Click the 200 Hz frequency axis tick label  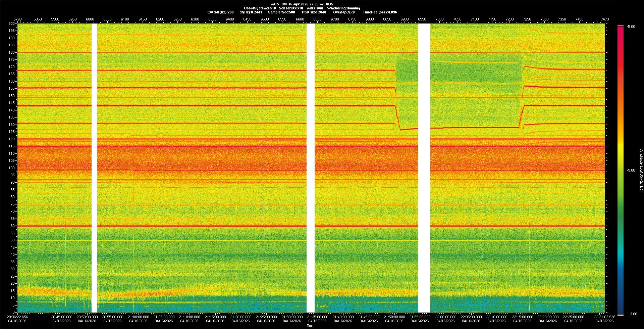coord(11,23)
